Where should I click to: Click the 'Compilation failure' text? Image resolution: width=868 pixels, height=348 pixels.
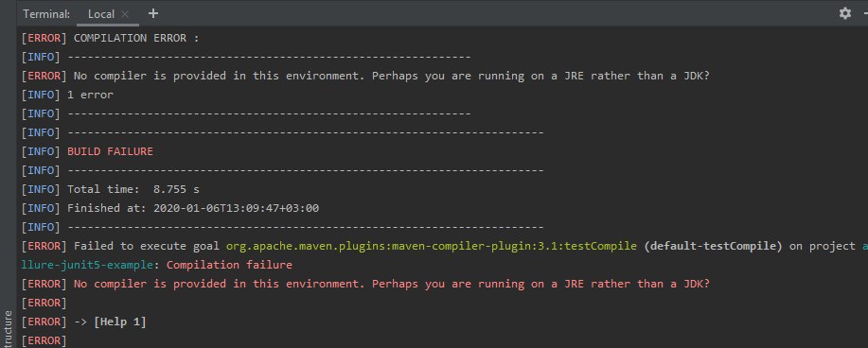[x=229, y=265]
